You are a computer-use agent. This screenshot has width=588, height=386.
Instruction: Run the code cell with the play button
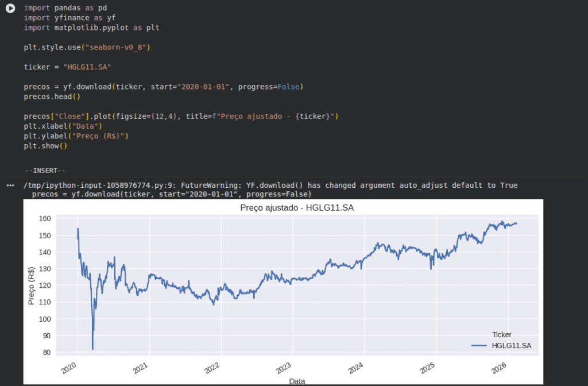click(x=10, y=9)
